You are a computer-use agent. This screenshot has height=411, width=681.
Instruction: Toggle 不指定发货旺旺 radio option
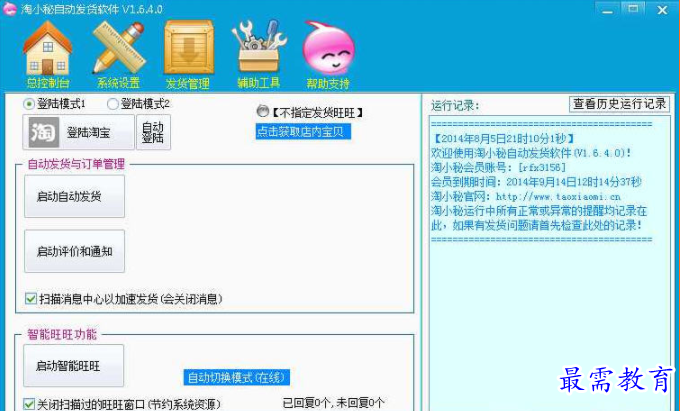262,111
